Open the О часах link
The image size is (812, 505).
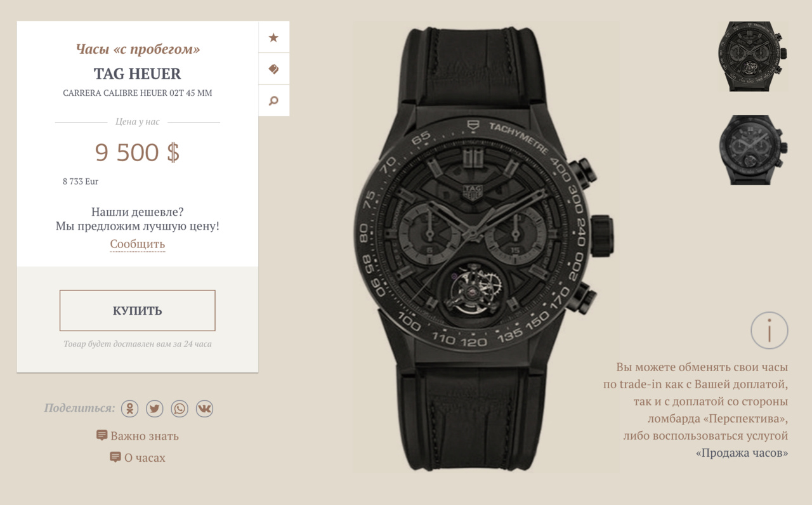(145, 457)
